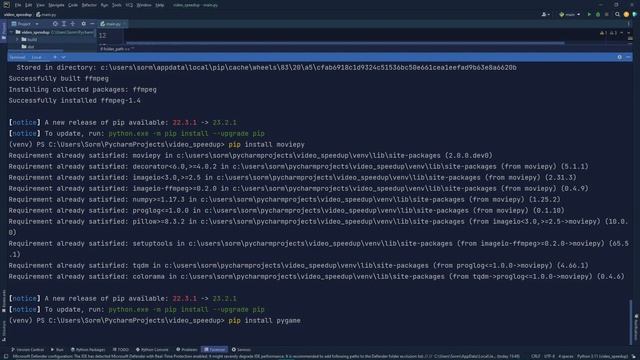Open the user account dropdown icon
The image size is (640, 360).
coord(545,15)
